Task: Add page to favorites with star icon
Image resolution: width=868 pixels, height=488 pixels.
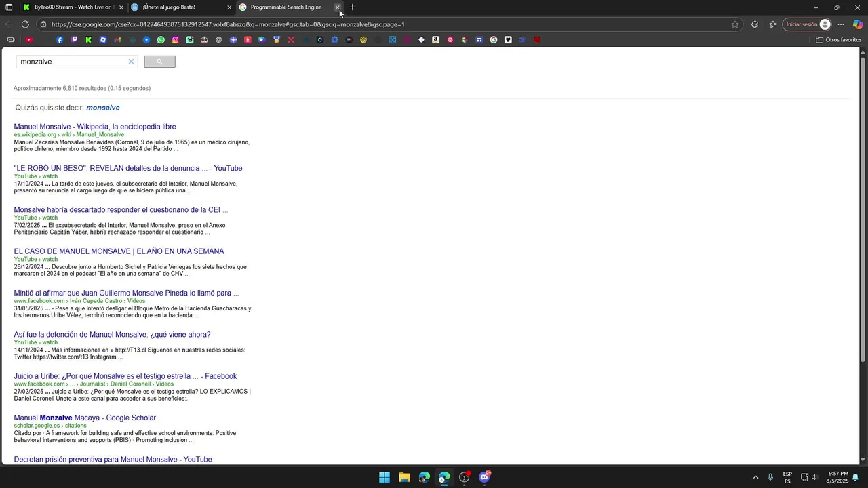Action: pos(735,24)
